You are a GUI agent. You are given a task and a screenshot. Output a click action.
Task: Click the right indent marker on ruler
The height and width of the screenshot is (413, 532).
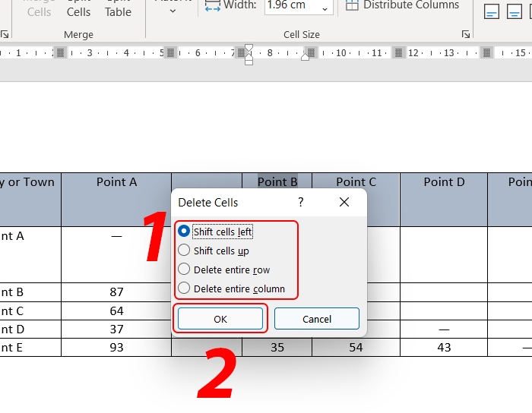tap(305, 57)
